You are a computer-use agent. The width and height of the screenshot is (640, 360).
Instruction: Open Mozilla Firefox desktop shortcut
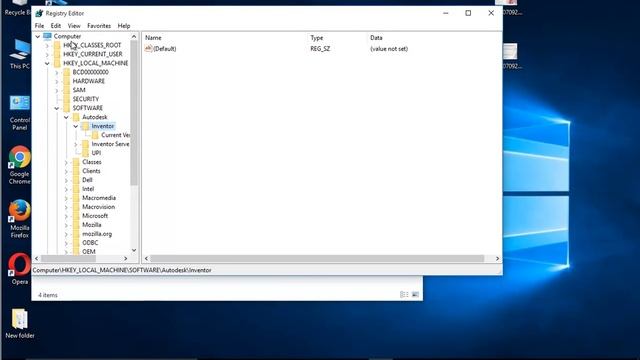(x=19, y=219)
